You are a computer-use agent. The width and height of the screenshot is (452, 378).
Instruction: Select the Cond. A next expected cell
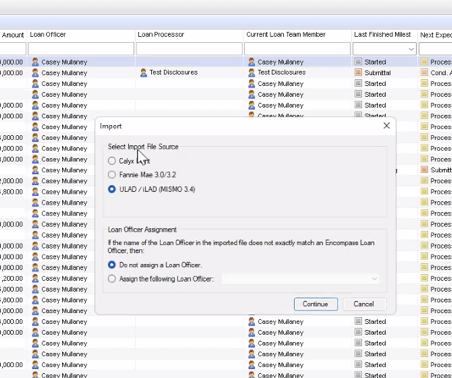click(x=435, y=73)
